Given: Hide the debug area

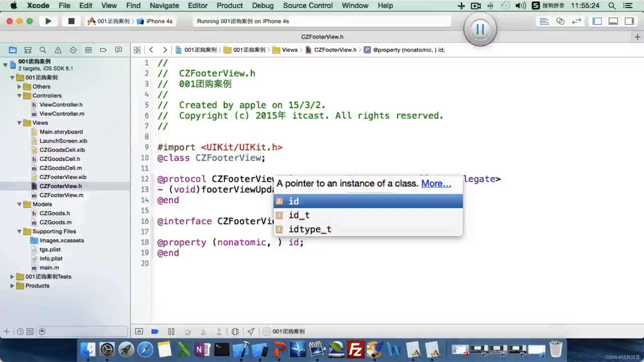Looking at the screenshot, I should click(139, 331).
